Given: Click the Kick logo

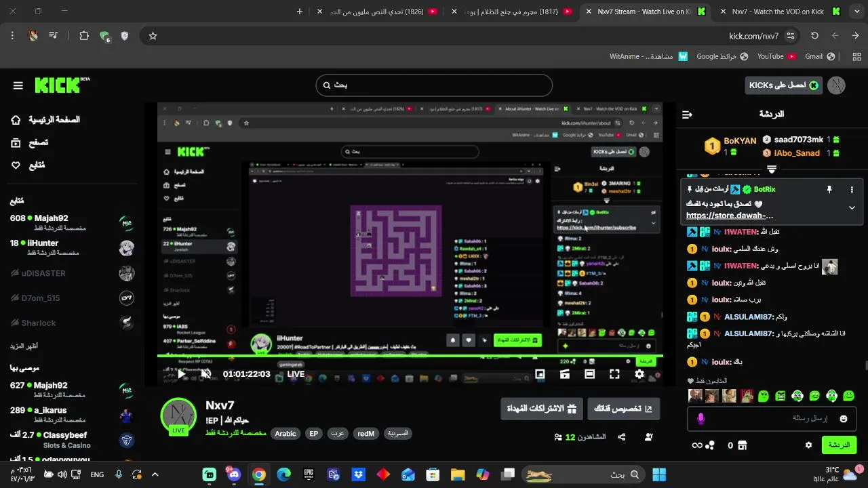Looking at the screenshot, I should click(61, 85).
